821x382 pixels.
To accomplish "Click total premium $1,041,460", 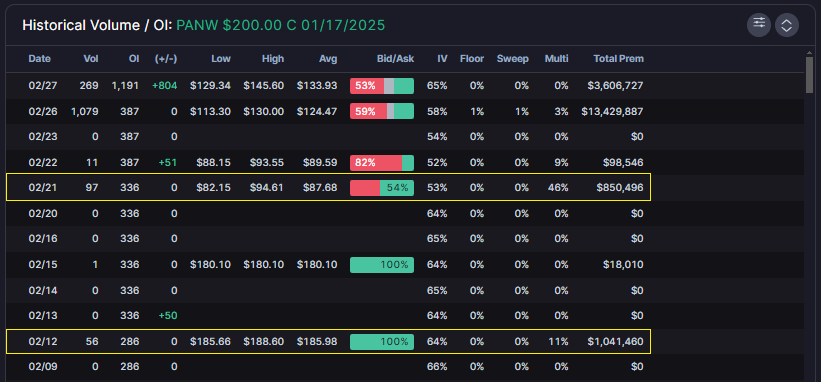I will [x=615, y=342].
